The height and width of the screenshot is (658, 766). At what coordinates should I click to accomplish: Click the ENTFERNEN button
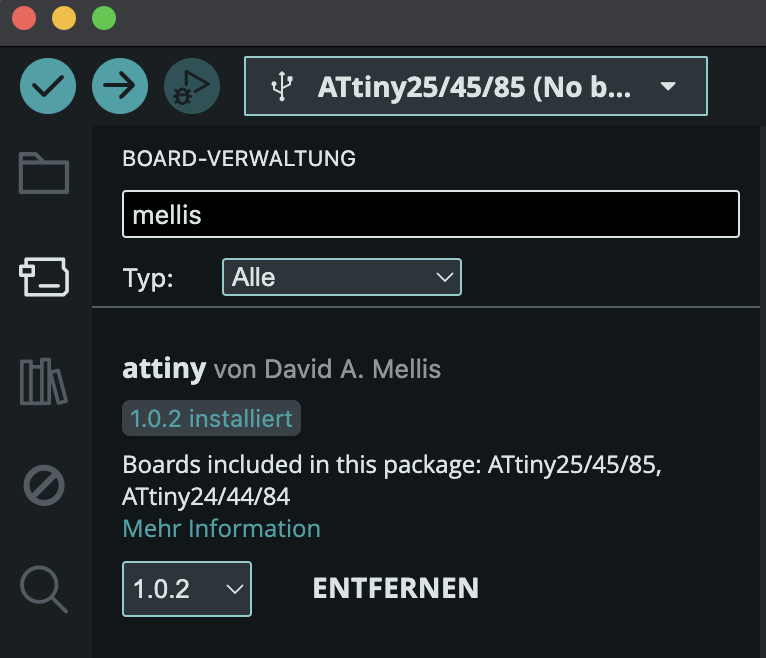(x=396, y=588)
